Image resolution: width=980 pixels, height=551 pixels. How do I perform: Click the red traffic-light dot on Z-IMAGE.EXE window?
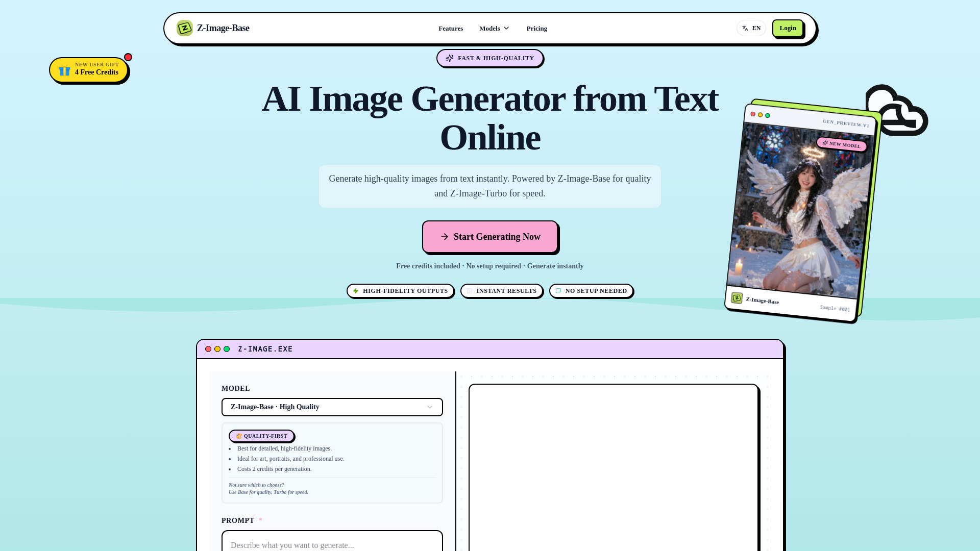208,349
